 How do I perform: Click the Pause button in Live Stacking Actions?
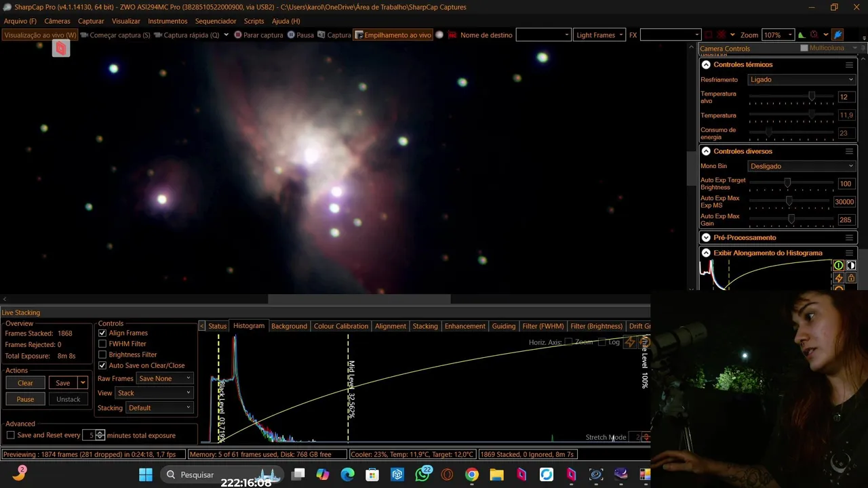click(x=25, y=399)
